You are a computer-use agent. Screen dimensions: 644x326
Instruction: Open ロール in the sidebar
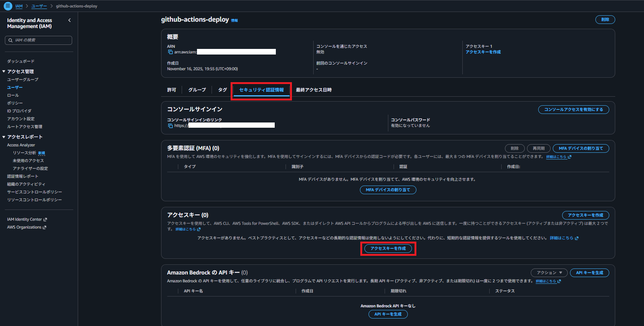[x=13, y=95]
